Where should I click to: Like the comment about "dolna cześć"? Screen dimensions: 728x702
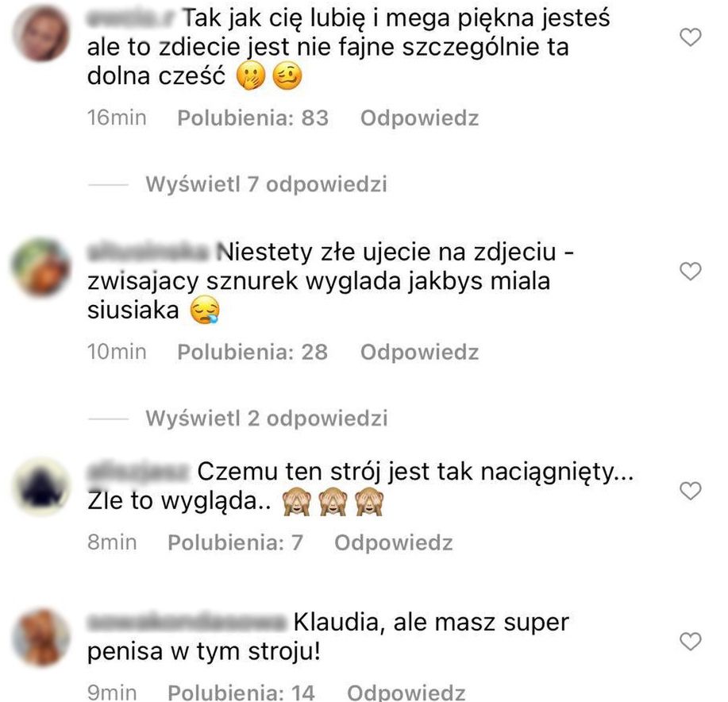691,37
